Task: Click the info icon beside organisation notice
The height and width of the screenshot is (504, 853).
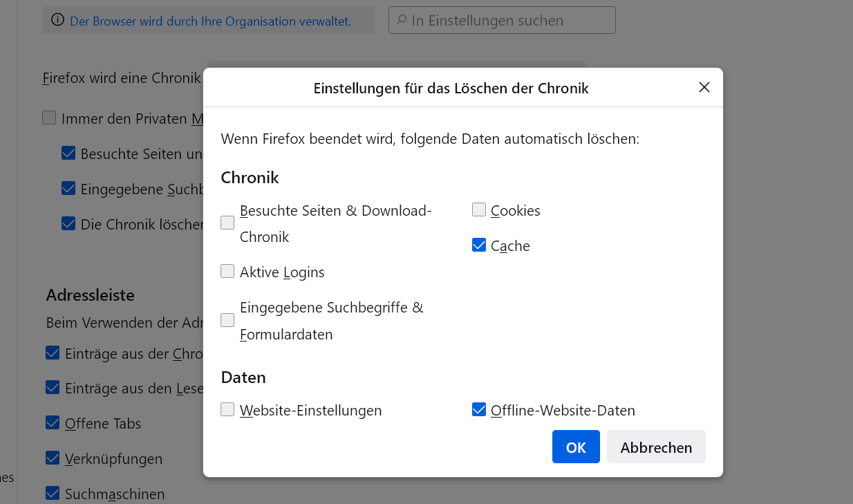Action: [x=57, y=20]
